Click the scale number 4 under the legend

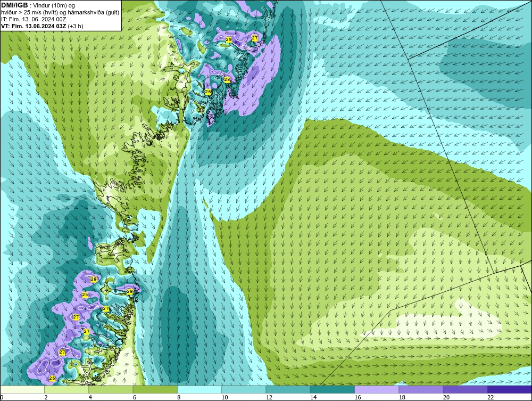tap(90, 398)
